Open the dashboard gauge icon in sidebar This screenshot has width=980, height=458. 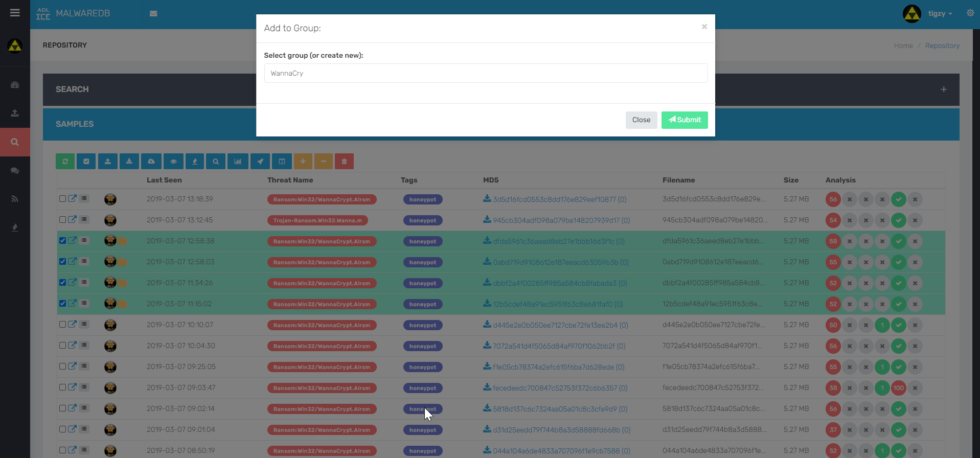click(15, 85)
